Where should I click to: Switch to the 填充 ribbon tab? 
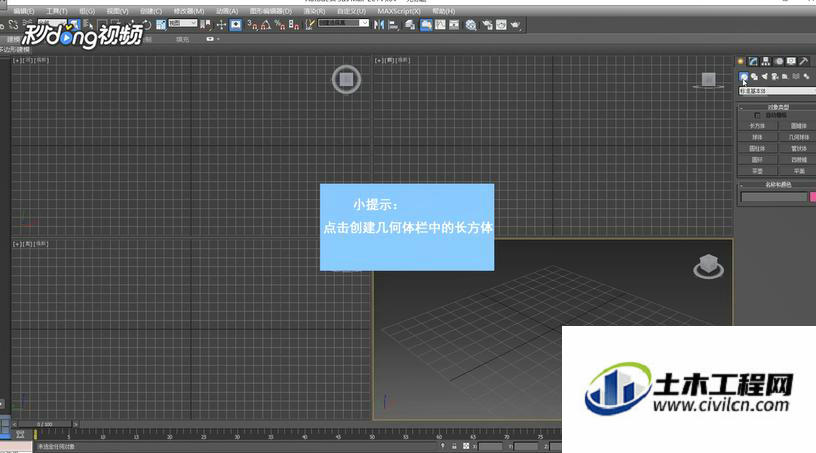tap(182, 39)
